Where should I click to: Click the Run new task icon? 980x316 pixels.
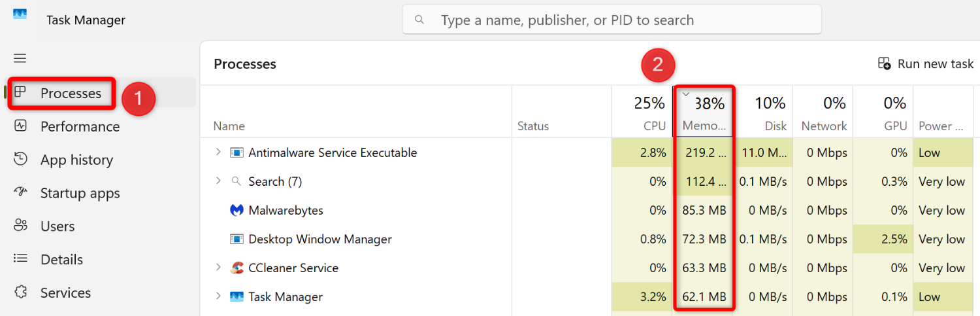pos(884,63)
